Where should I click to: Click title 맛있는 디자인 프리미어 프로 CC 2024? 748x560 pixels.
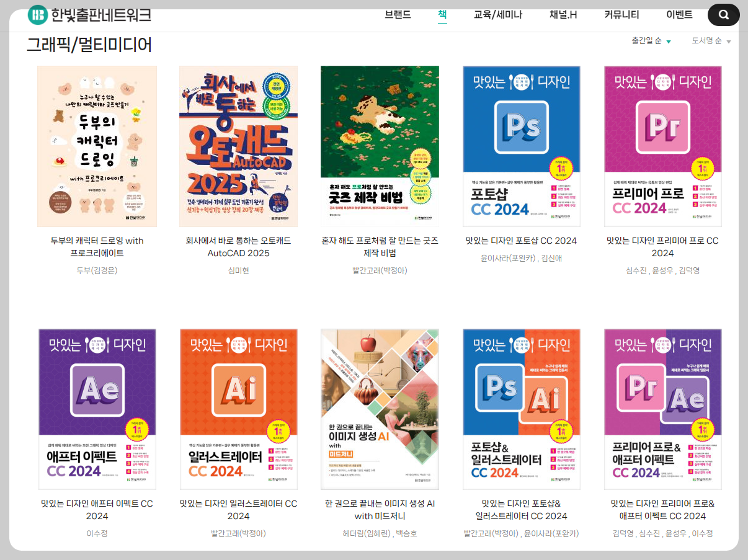(663, 247)
